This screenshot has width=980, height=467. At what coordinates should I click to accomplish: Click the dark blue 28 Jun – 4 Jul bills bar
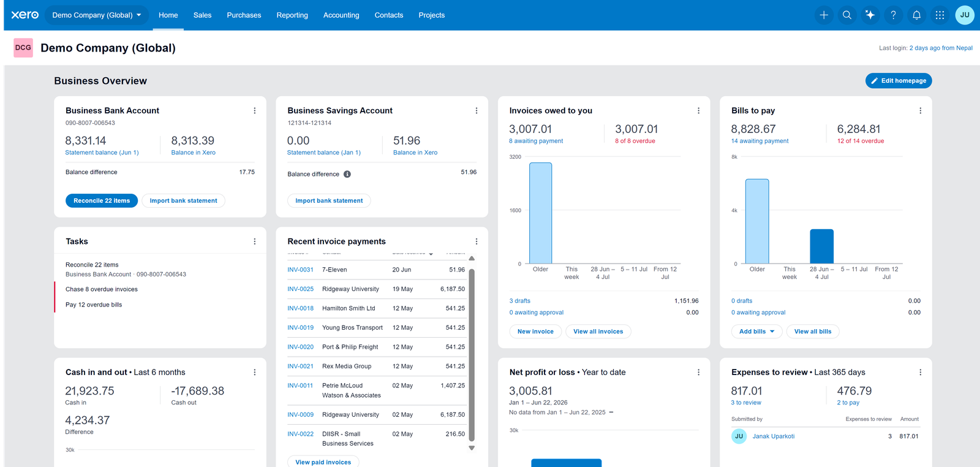(x=821, y=246)
